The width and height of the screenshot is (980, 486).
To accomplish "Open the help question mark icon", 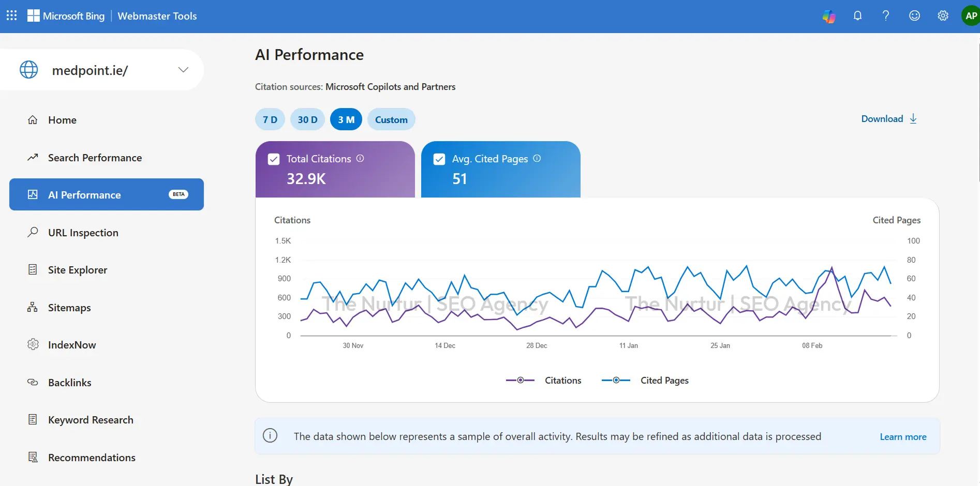I will (x=886, y=16).
